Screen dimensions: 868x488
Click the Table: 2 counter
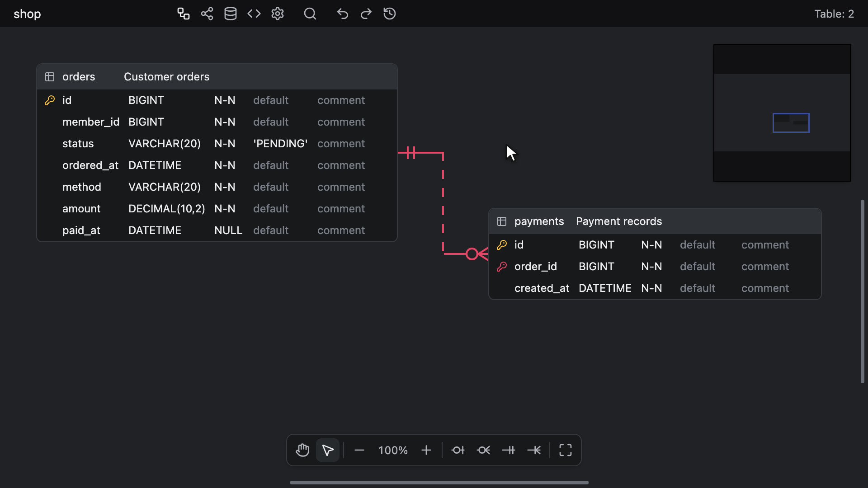834,14
